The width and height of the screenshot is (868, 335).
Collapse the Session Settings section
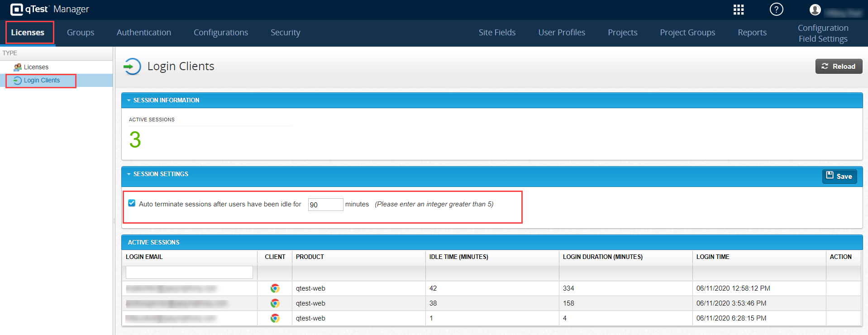point(129,174)
